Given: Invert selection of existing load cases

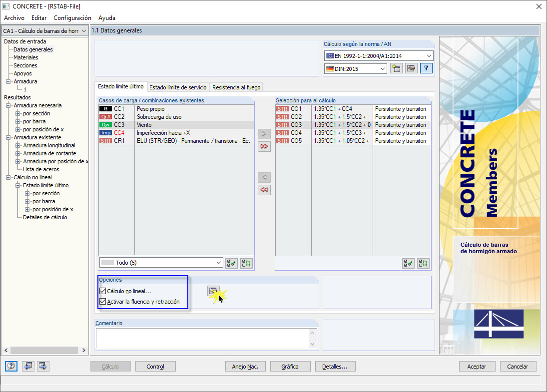Looking at the screenshot, I should 246,263.
